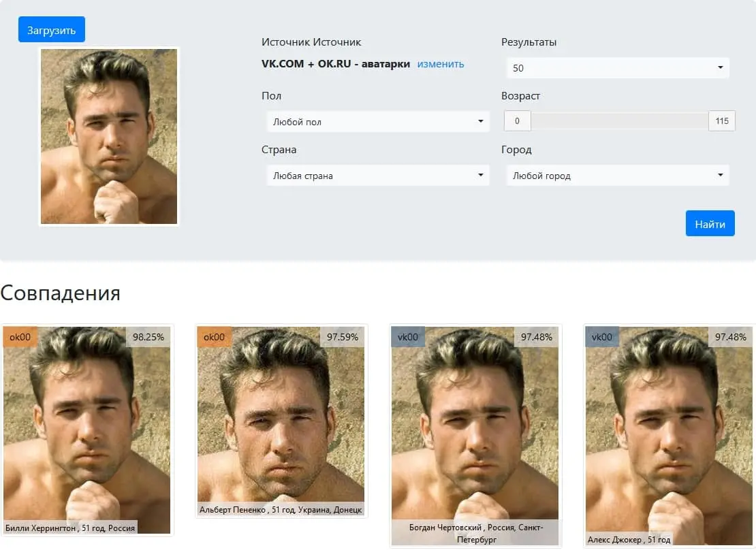
Task: Click the vk00 badge on fourth result
Action: (x=602, y=337)
